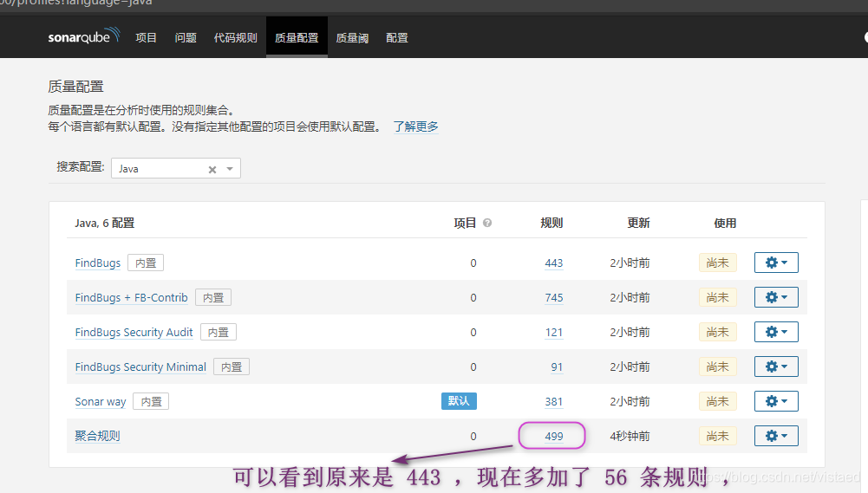Click the 内置 badge next to Sonar way
This screenshot has width=868, height=493.
151,401
